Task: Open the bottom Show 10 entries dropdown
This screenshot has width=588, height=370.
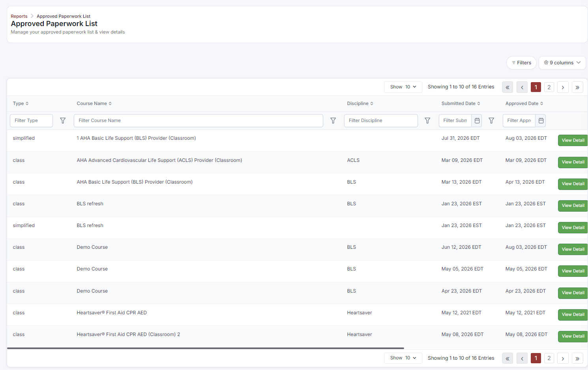Action: [403, 358]
